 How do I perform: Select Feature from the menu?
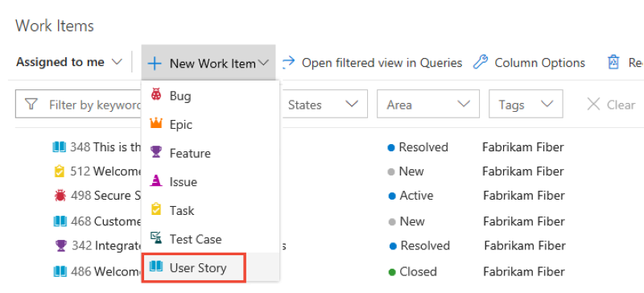[x=210, y=153]
